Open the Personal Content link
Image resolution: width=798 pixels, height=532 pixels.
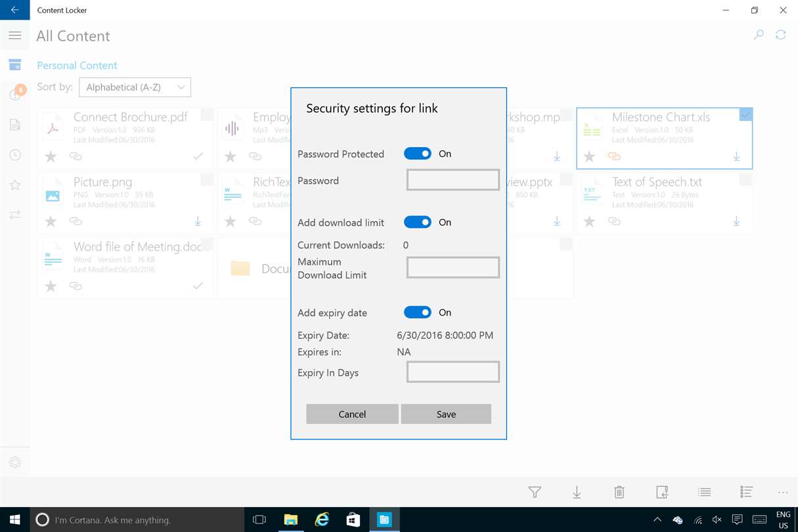point(77,65)
